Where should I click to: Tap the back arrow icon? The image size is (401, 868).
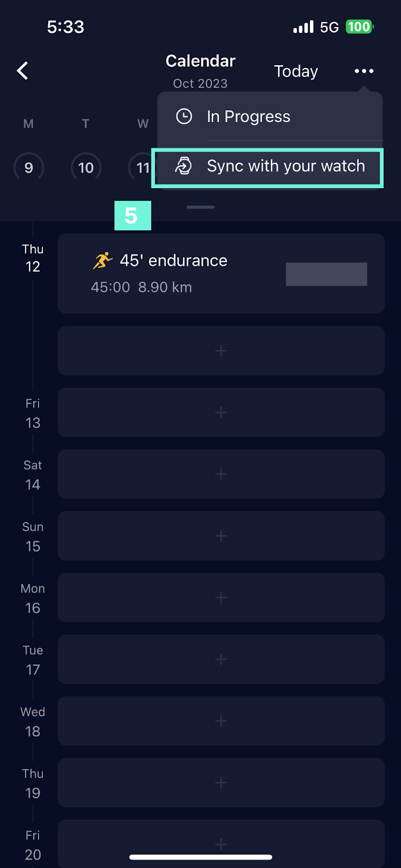(x=22, y=71)
